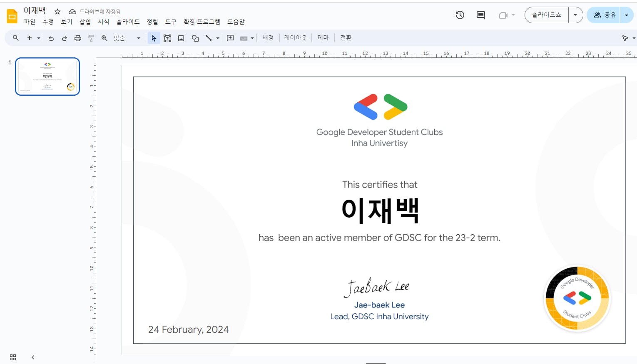
Task: Open the 맞춤 zoom level dropdown
Action: click(127, 38)
